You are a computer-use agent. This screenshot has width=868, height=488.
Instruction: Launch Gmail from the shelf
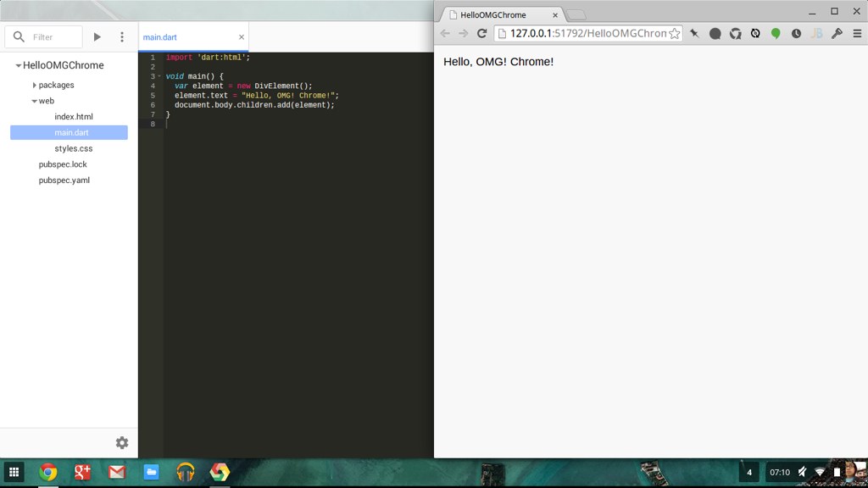tap(117, 472)
